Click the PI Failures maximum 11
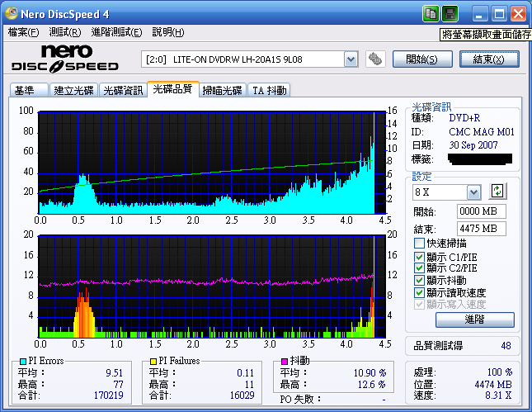This screenshot has width=532, height=412. (249, 385)
